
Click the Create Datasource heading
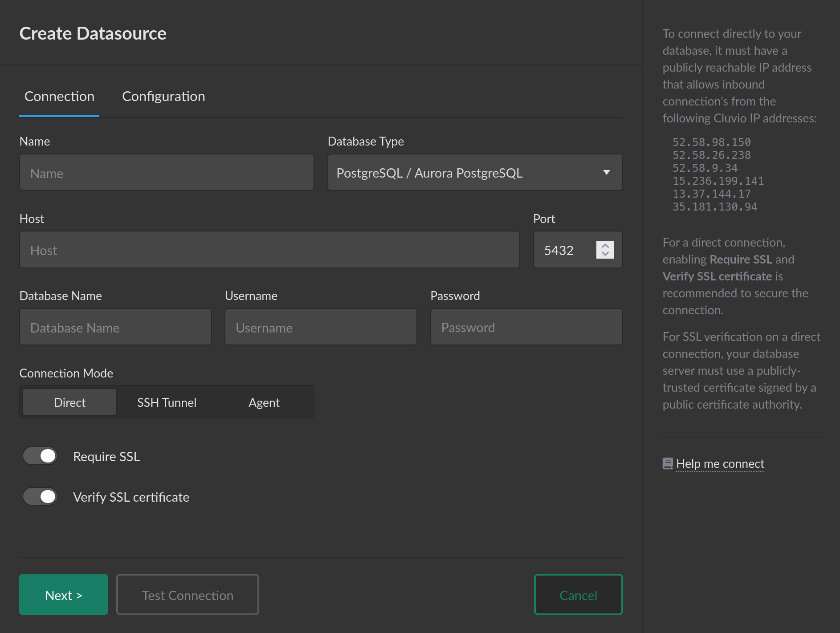pyautogui.click(x=93, y=33)
